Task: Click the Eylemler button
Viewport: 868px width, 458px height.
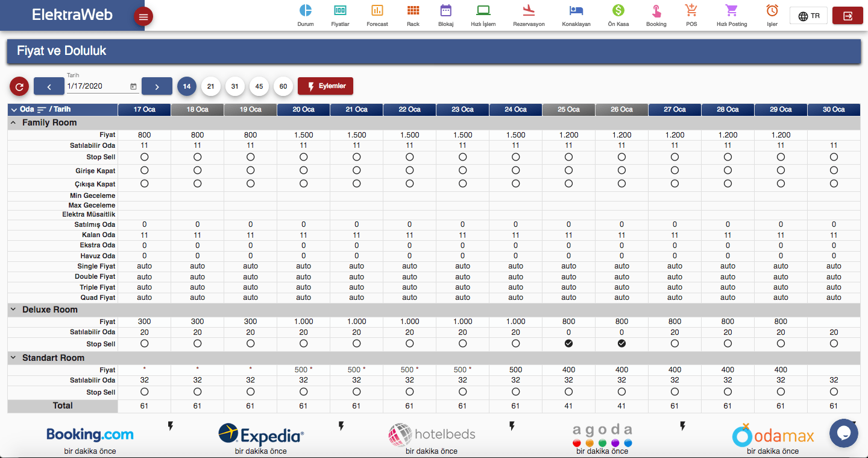Action: click(x=325, y=86)
